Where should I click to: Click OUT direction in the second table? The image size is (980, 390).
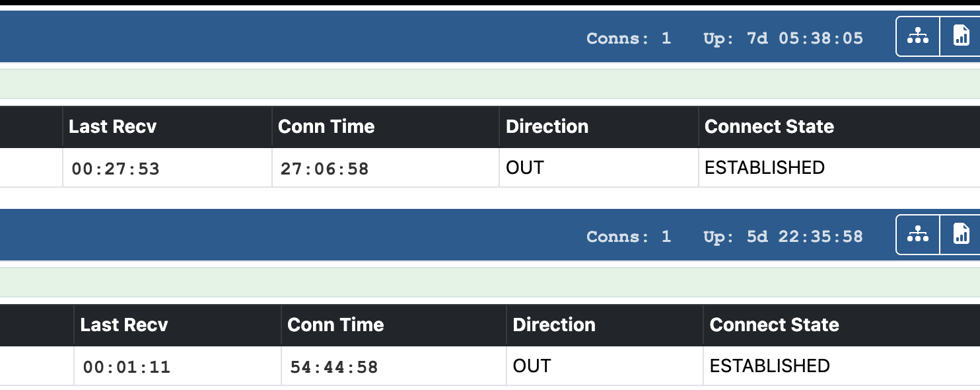point(532,366)
